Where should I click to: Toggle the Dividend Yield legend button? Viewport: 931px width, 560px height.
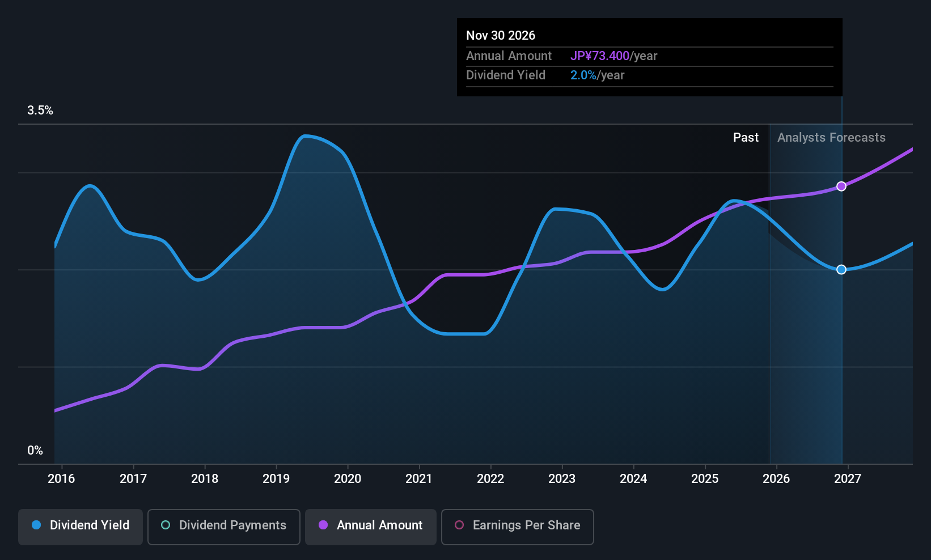coord(81,526)
